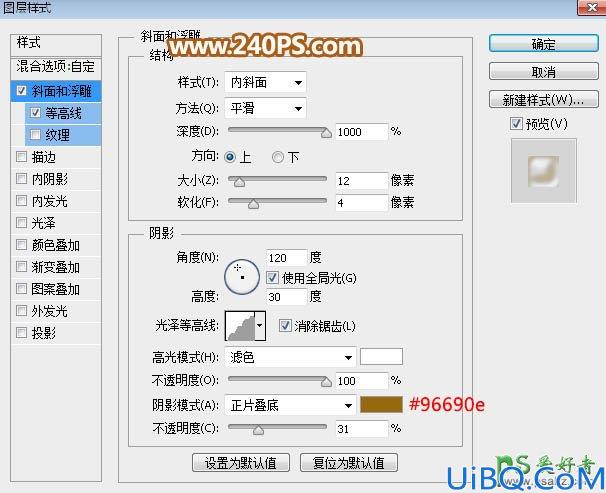Enable the 描边 checkbox
The image size is (606, 493).
tap(21, 156)
